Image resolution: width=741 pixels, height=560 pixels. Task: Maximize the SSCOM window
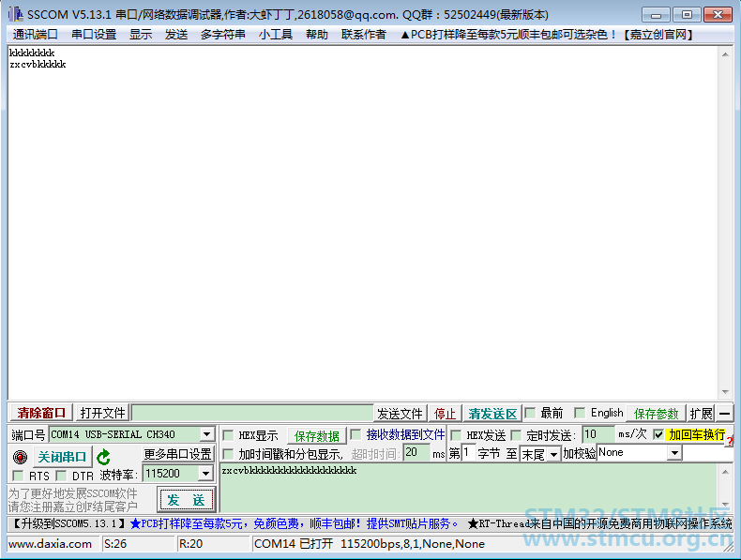click(x=687, y=15)
